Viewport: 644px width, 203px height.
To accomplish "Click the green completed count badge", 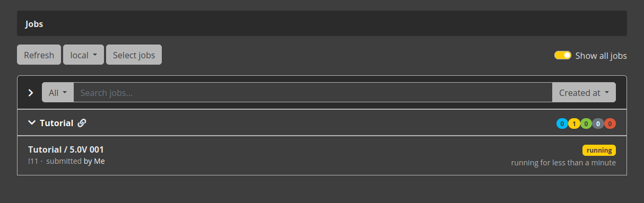I will pos(586,123).
